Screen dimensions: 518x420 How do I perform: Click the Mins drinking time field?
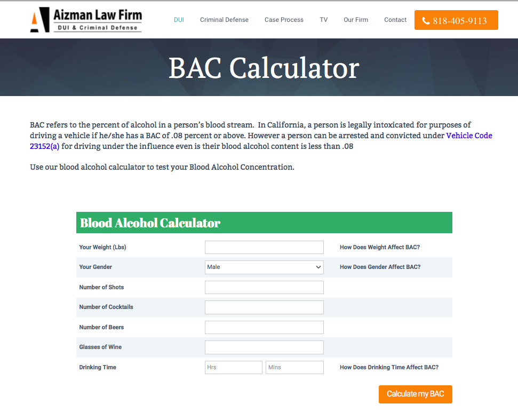tap(294, 368)
